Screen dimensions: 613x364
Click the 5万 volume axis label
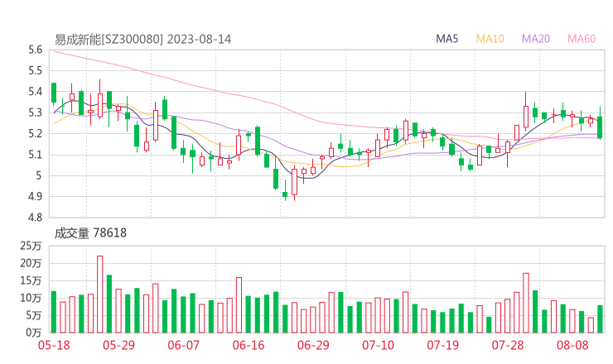[x=34, y=315]
